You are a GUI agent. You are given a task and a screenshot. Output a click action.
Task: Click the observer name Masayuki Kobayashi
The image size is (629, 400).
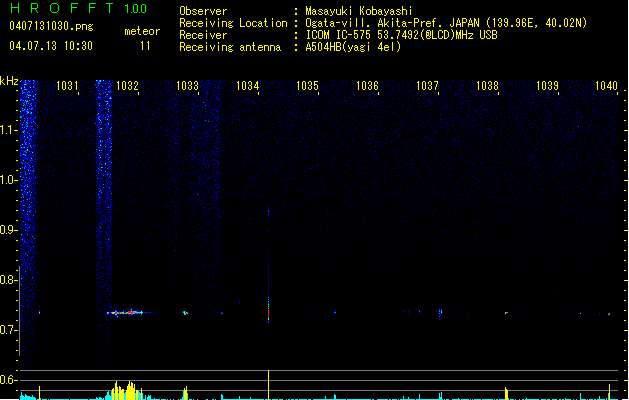click(359, 11)
